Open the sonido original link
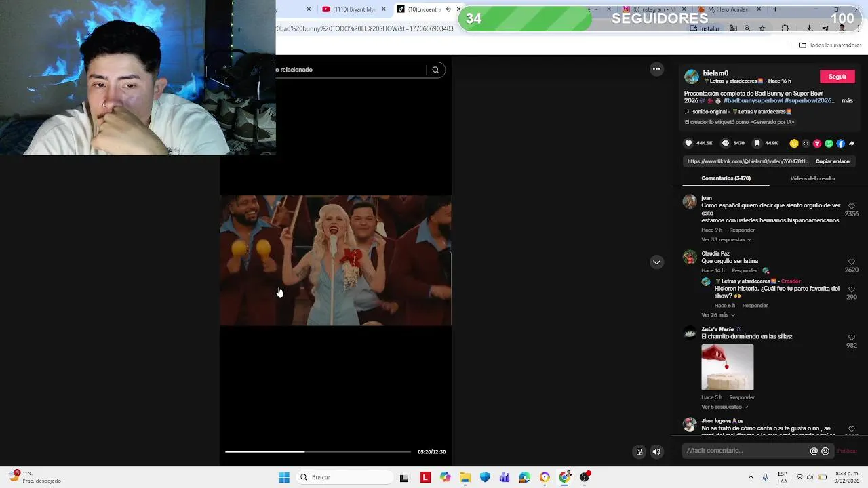The image size is (868, 488). click(x=738, y=112)
